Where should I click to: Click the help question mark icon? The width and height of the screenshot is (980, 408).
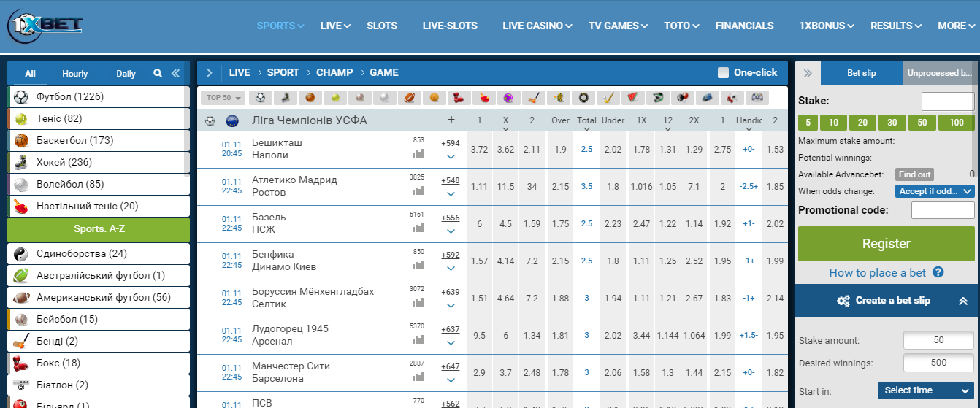click(938, 272)
